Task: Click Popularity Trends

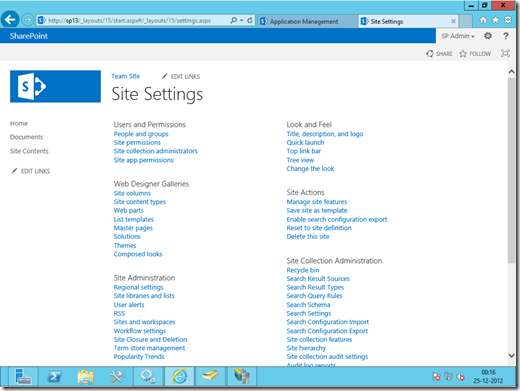Action: click(139, 357)
